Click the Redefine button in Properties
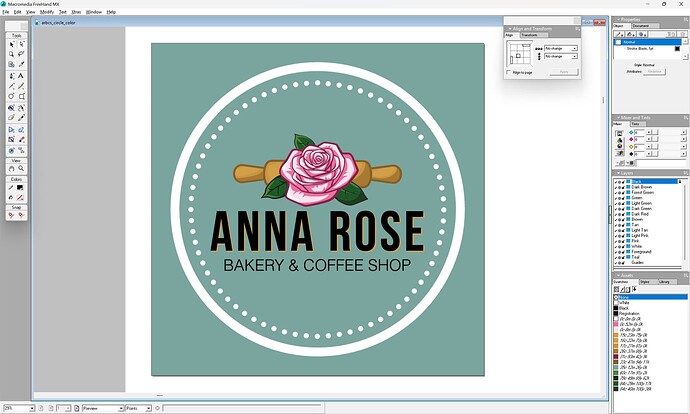This screenshot has height=414, width=690. [655, 71]
